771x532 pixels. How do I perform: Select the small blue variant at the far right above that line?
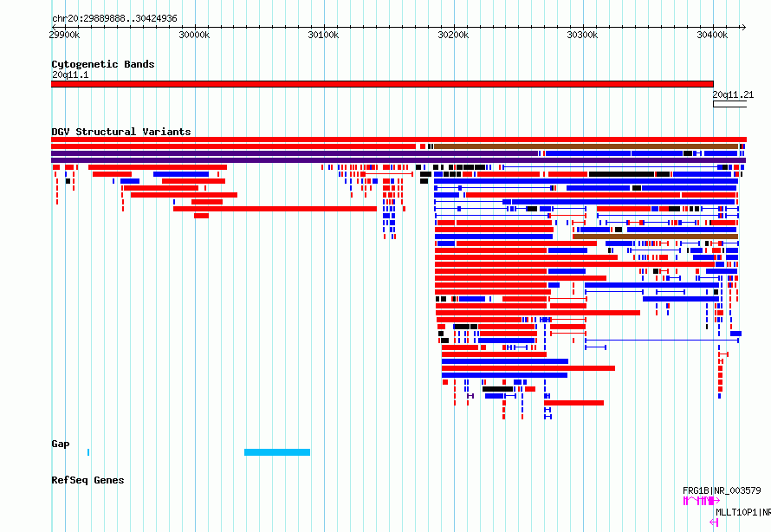[x=735, y=334]
